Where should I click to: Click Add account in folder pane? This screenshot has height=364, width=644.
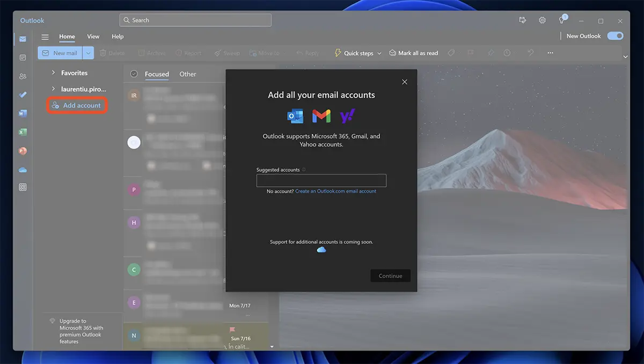coord(77,105)
